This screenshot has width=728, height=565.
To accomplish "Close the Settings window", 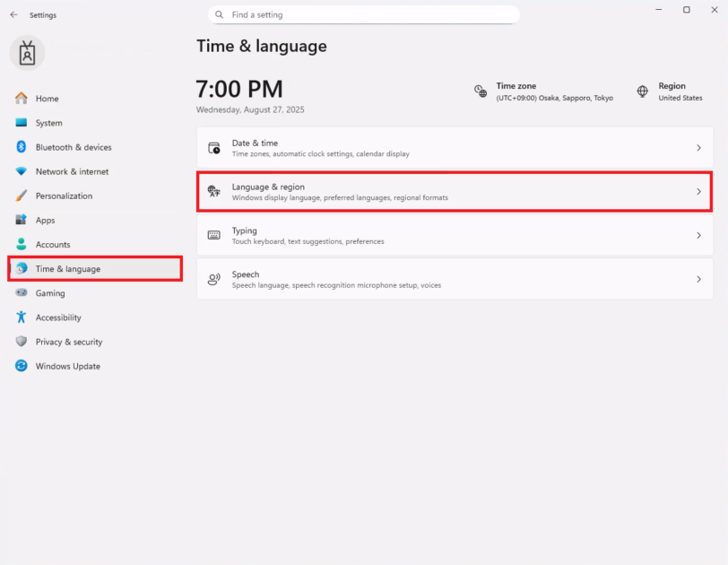I will pos(715,10).
